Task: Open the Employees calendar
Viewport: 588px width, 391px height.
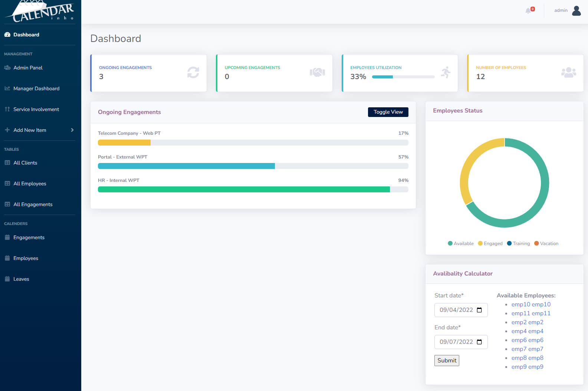Action: tap(26, 258)
